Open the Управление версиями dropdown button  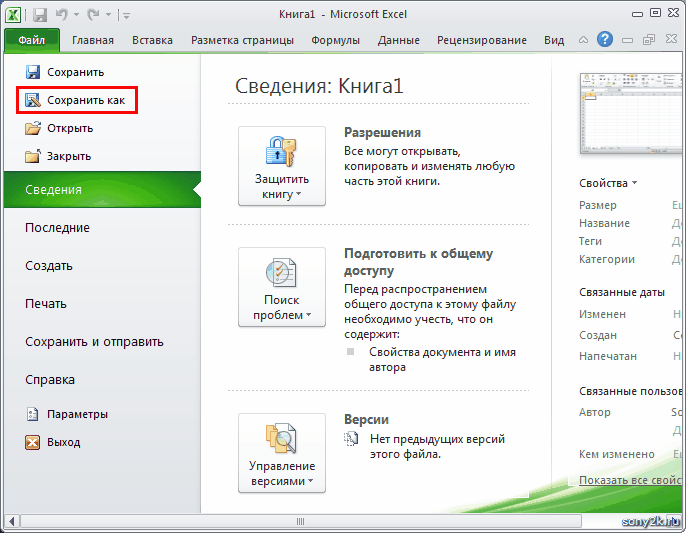tap(282, 453)
